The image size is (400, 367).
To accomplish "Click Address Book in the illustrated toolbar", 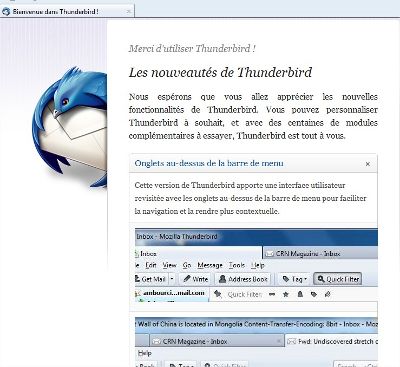I will pyautogui.click(x=243, y=279).
